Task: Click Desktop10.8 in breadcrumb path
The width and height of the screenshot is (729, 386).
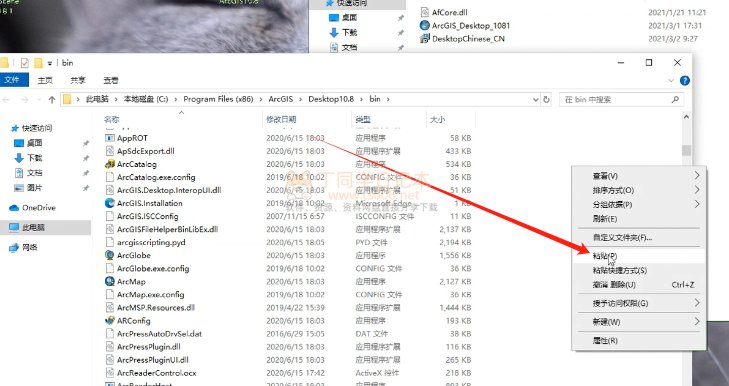Action: pos(331,99)
